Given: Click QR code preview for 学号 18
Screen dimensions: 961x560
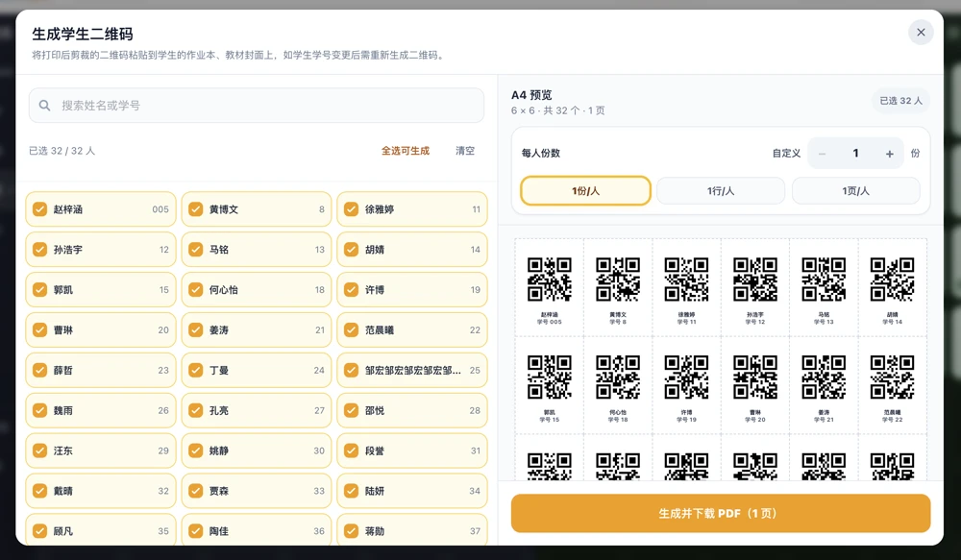Looking at the screenshot, I should coord(618,377).
